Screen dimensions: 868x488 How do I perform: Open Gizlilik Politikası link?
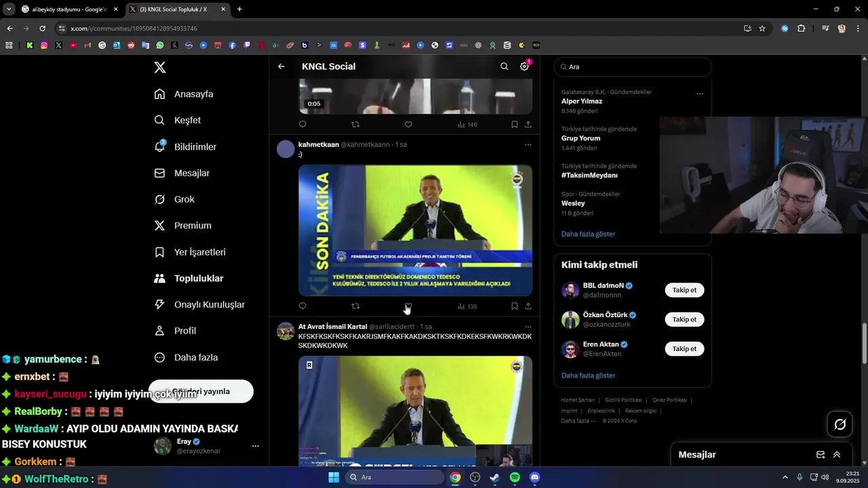click(x=623, y=400)
